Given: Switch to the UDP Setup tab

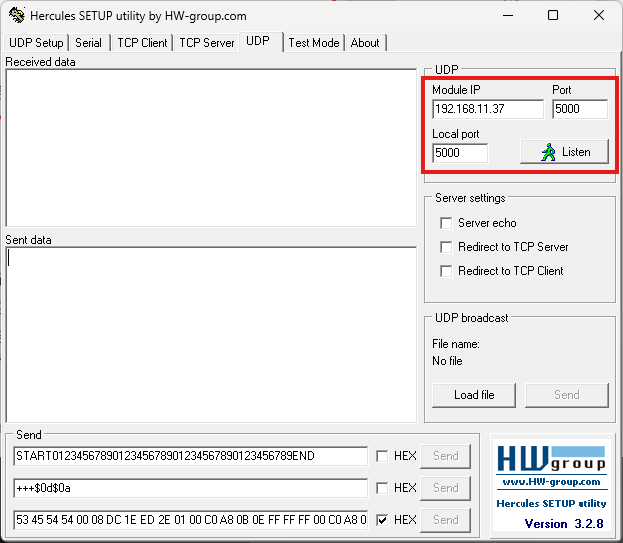Looking at the screenshot, I should (36, 43).
